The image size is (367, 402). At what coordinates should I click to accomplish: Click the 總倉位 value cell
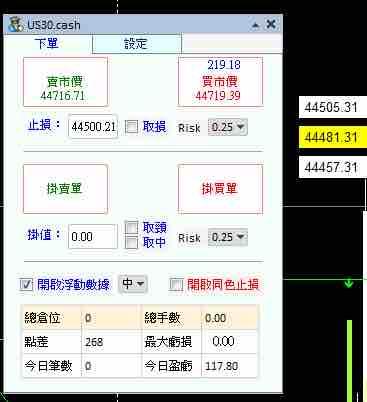point(111,318)
